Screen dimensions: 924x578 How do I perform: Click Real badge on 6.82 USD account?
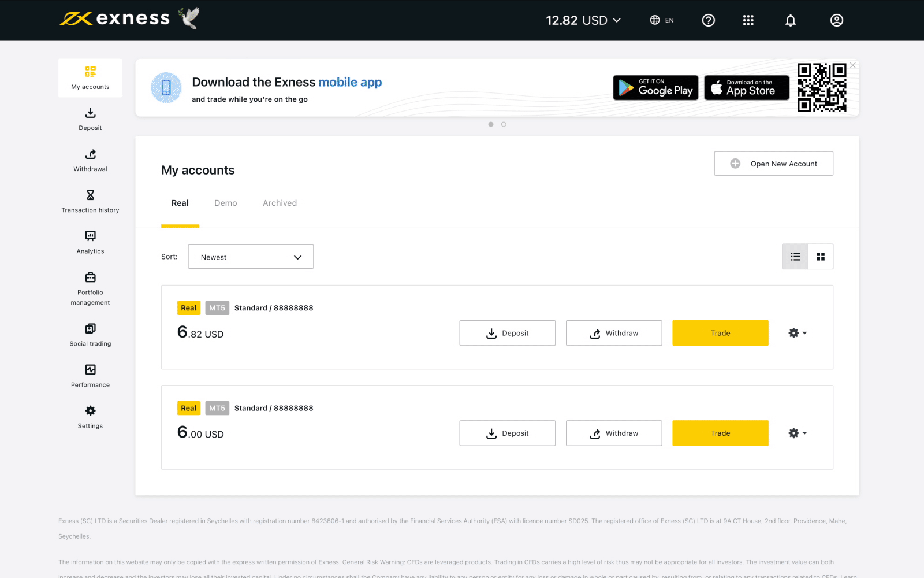click(x=188, y=308)
